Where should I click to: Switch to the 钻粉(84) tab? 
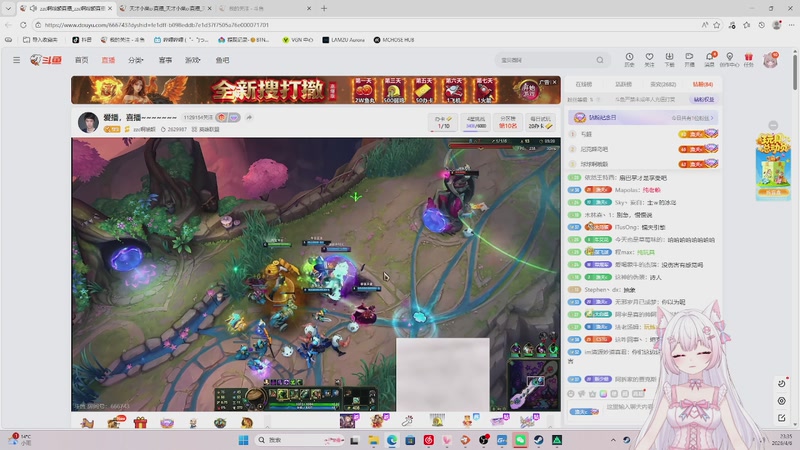(703, 84)
